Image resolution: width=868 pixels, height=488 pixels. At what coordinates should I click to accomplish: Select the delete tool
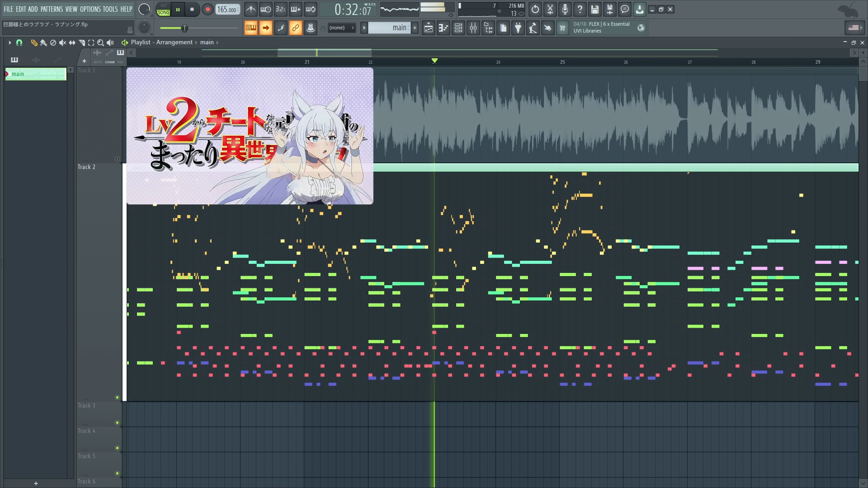point(53,42)
